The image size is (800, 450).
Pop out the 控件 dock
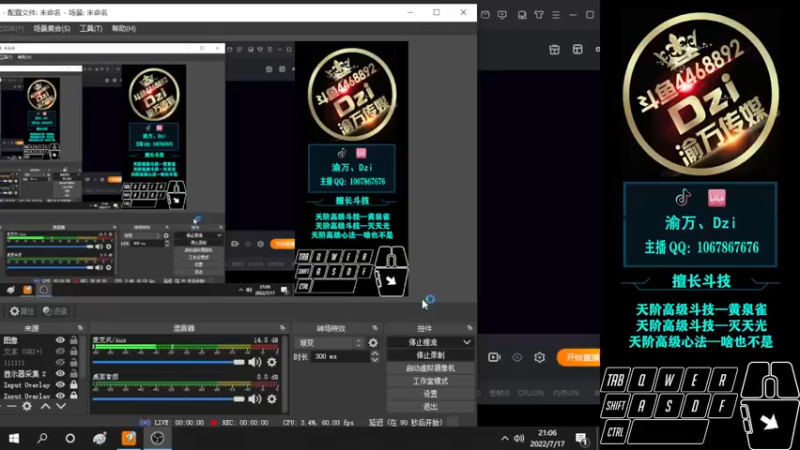click(x=469, y=328)
